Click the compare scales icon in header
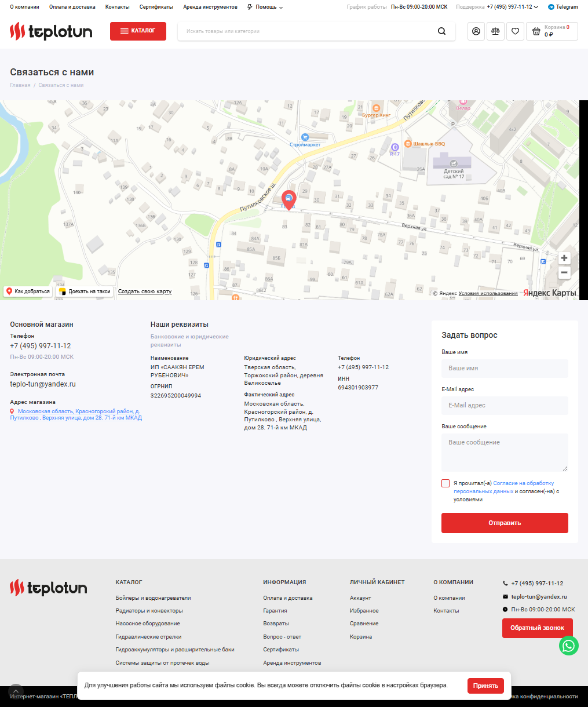The image size is (588, 707). [x=495, y=31]
